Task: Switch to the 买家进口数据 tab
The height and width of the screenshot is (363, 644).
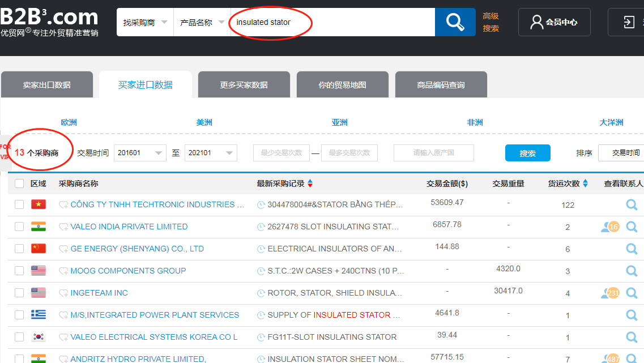Action: pos(146,84)
